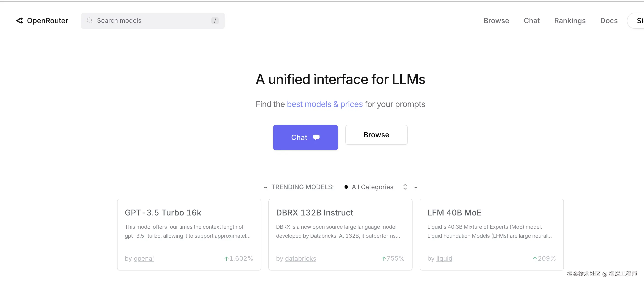Open Chat in the top navigation
Viewport: 644px width, 284px height.
pos(531,21)
